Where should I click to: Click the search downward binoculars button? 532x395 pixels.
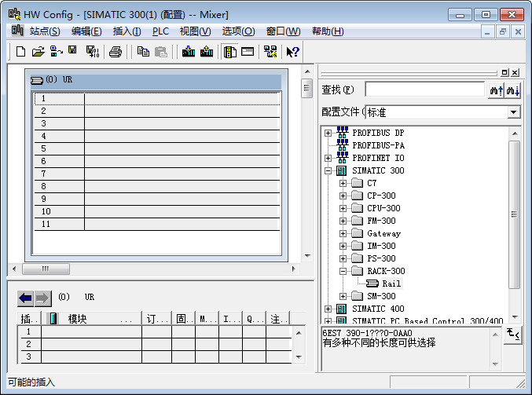click(513, 90)
